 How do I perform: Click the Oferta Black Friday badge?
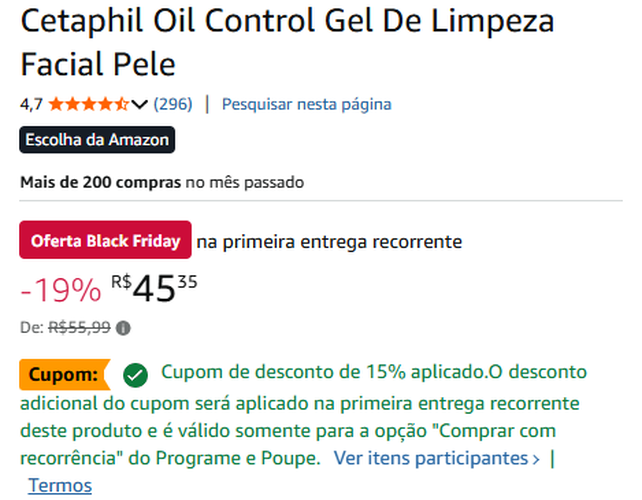pyautogui.click(x=105, y=241)
